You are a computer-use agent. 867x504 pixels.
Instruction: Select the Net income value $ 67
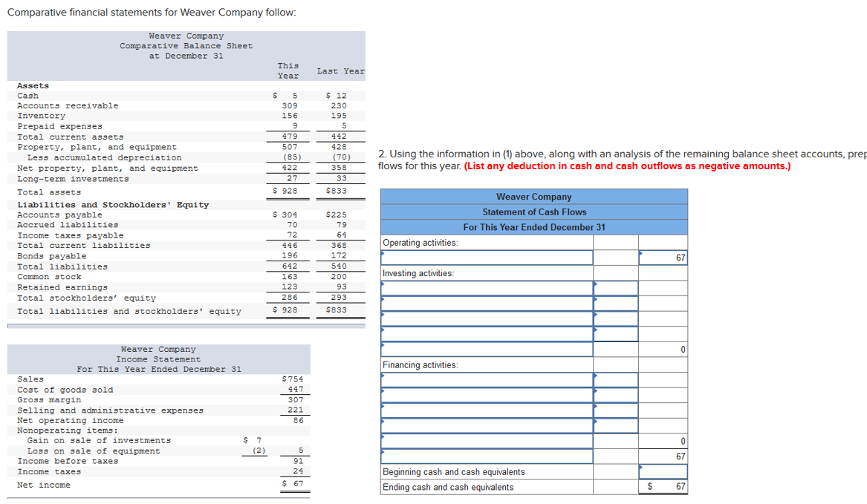coord(293,483)
